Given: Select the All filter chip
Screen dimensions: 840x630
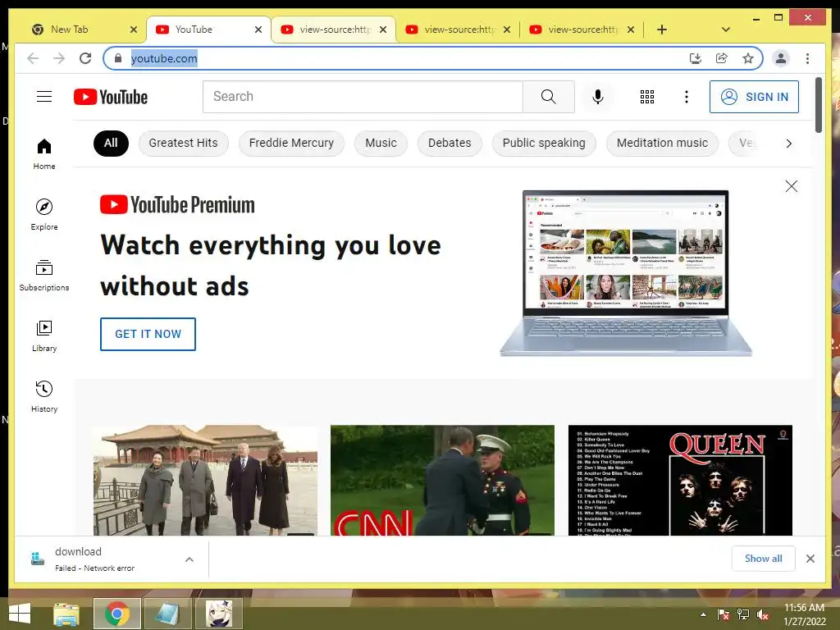Looking at the screenshot, I should 111,143.
